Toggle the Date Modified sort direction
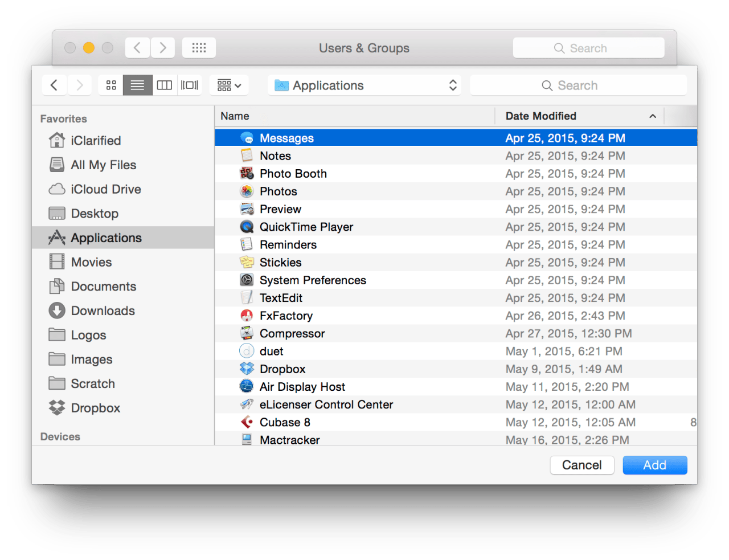Screen dimensions: 729x560 [653, 116]
